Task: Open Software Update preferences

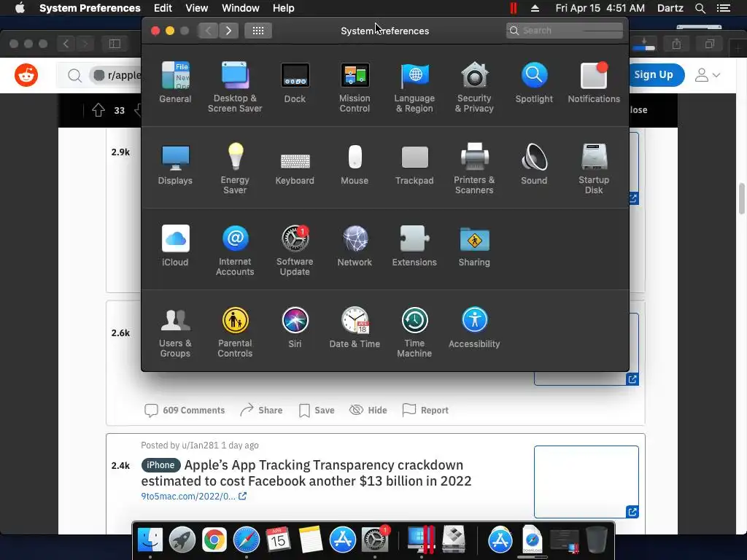Action: 295,251
